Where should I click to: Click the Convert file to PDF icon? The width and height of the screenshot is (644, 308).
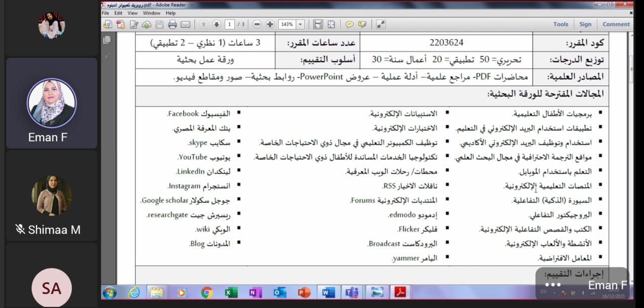(x=121, y=24)
